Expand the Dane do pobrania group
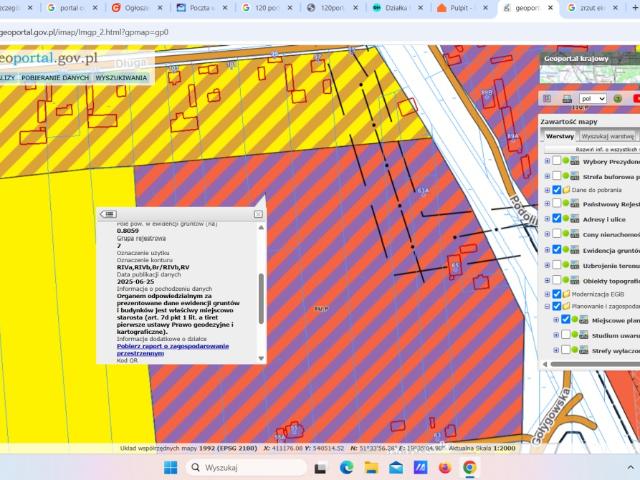The image size is (640, 480). point(547,190)
